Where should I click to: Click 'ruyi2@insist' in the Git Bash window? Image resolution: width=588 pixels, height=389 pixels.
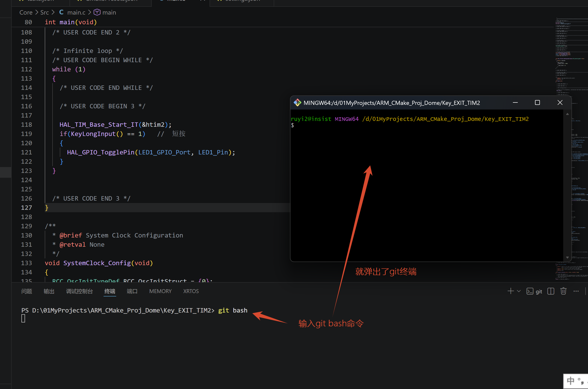(311, 119)
